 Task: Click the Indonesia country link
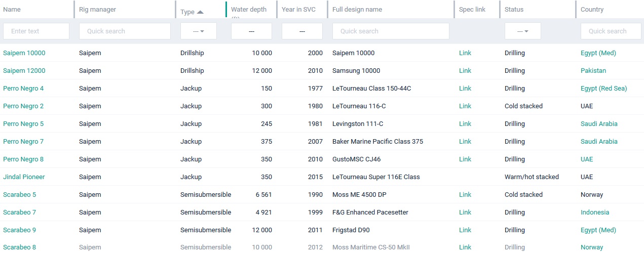pyautogui.click(x=595, y=212)
